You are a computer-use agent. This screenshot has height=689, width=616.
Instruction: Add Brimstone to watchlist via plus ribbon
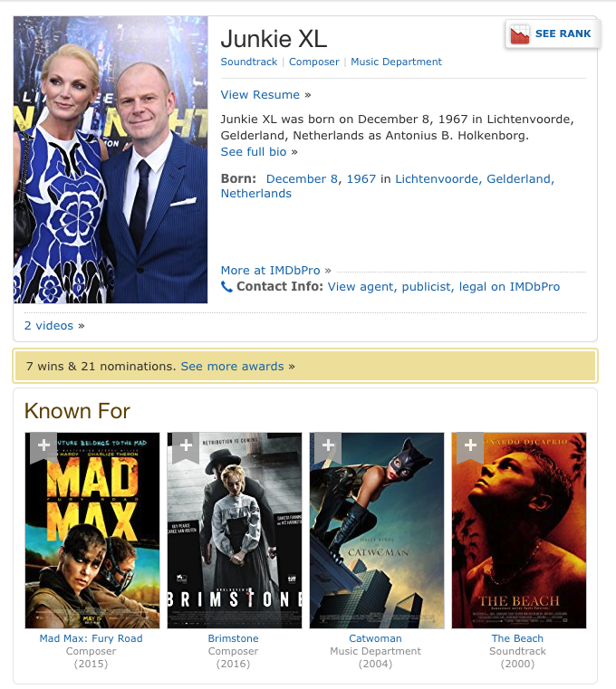click(186, 446)
